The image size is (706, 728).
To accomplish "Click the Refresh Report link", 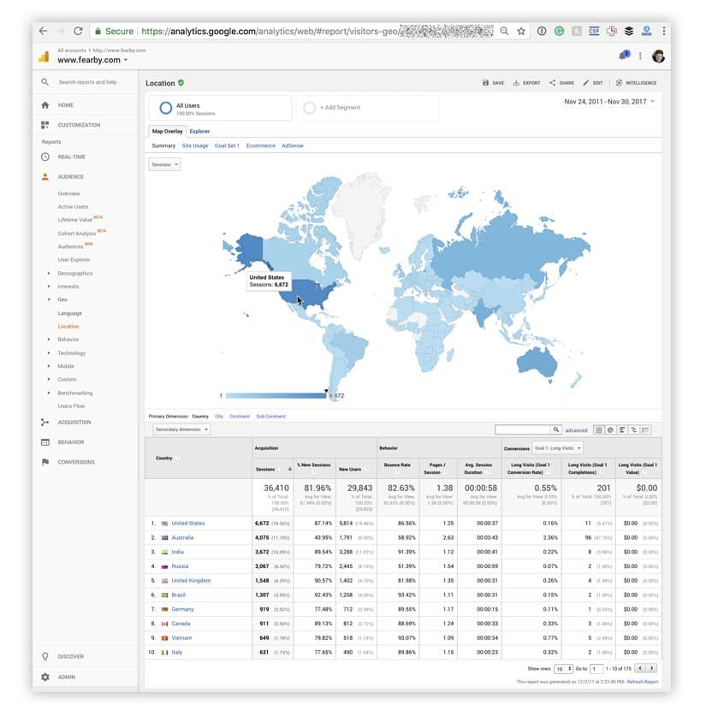I will (x=643, y=682).
